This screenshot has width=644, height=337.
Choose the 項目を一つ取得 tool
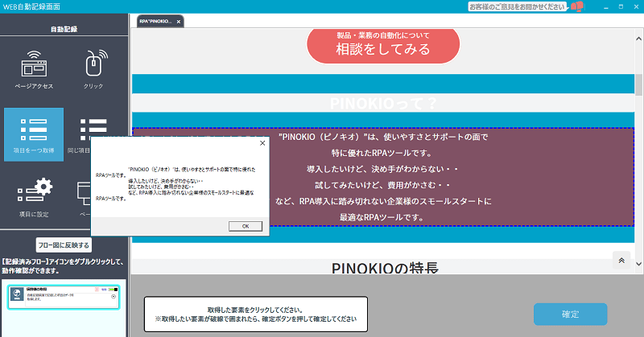(x=34, y=134)
